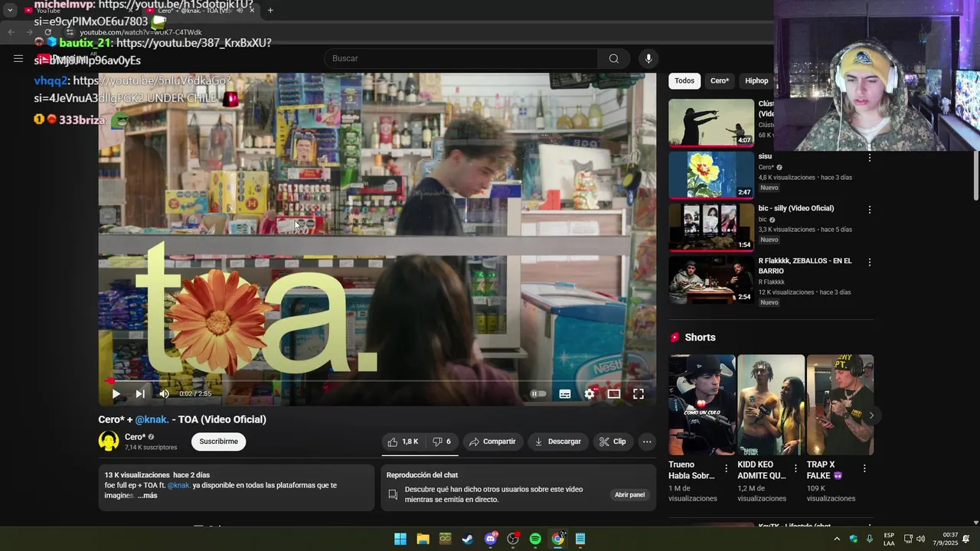The width and height of the screenshot is (980, 551).
Task: Like the video with thumbs up
Action: tap(403, 442)
